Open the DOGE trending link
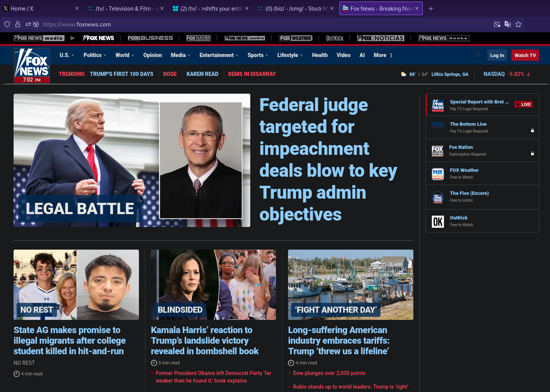The image size is (550, 392). click(170, 74)
